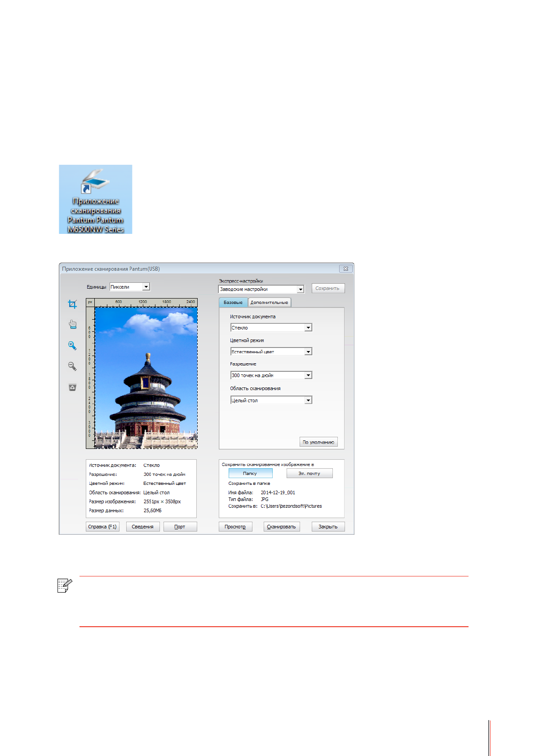Choose Эл. почту as save destination
This screenshot has width=535, height=756.
click(309, 473)
